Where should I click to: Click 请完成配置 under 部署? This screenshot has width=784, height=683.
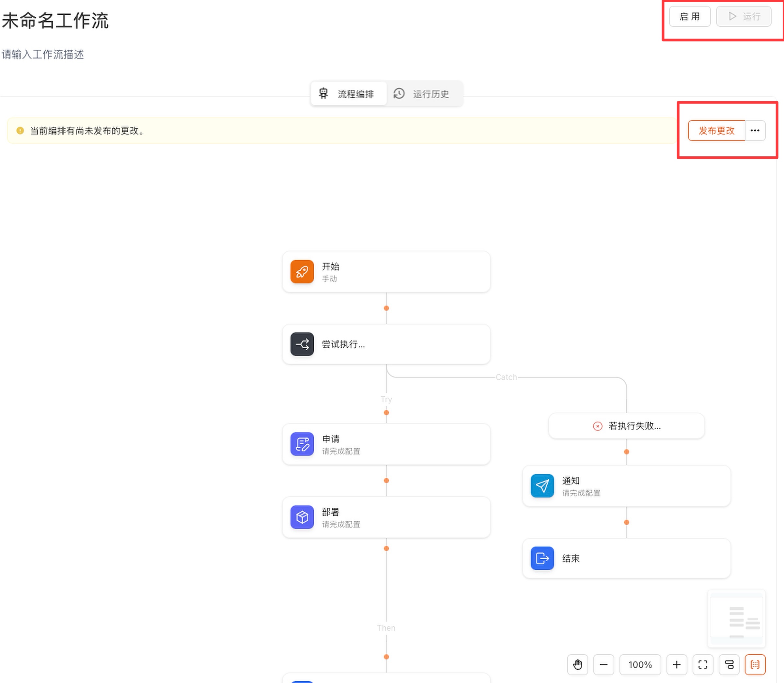click(341, 524)
